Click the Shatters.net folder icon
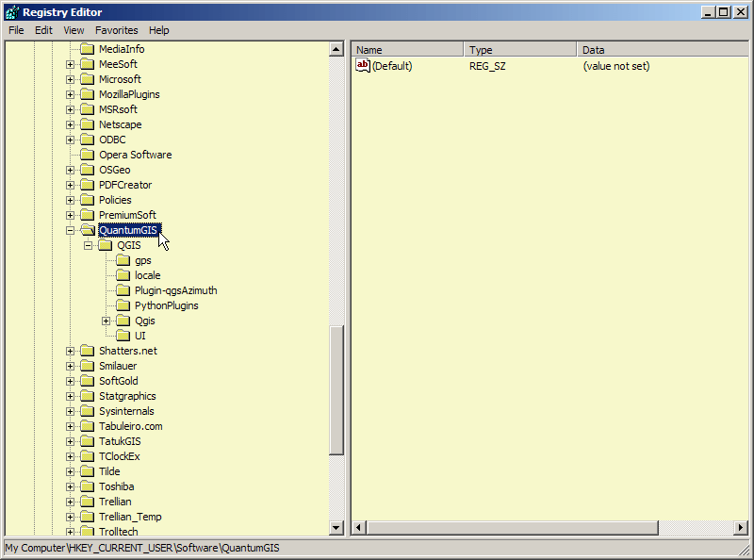 (x=87, y=351)
